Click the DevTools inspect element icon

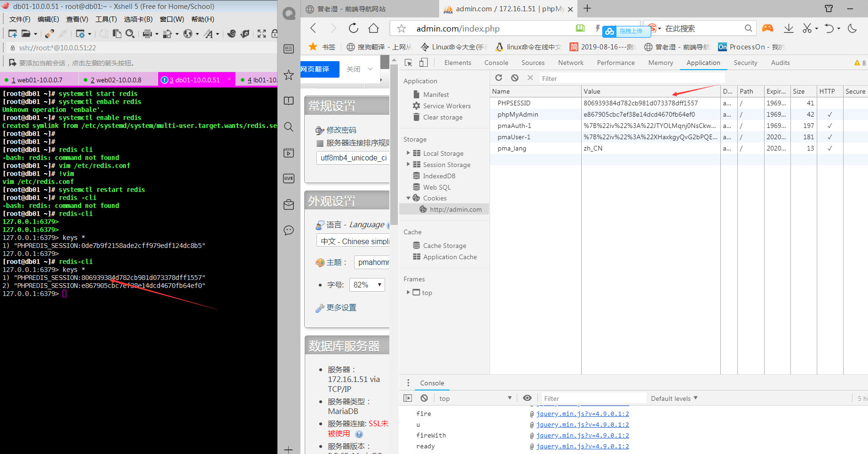point(408,63)
